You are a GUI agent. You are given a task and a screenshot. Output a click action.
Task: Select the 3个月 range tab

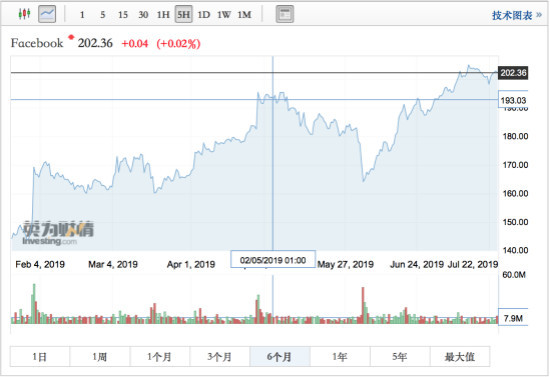[220, 357]
